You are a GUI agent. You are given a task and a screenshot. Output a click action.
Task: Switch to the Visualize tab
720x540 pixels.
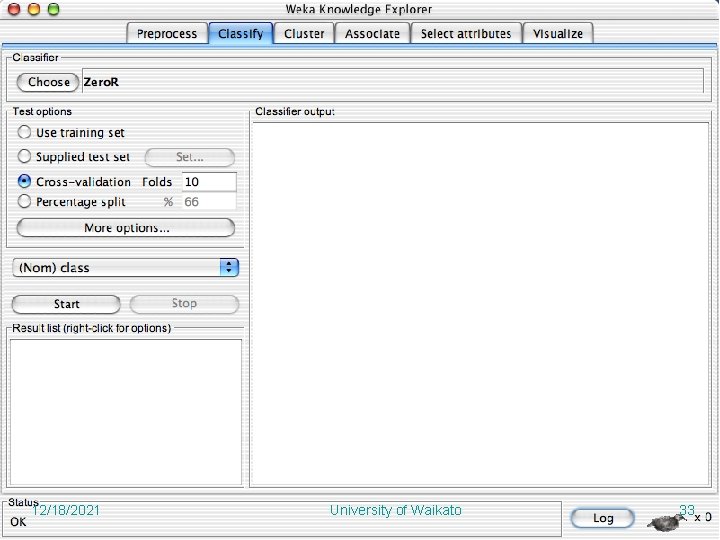(x=558, y=34)
